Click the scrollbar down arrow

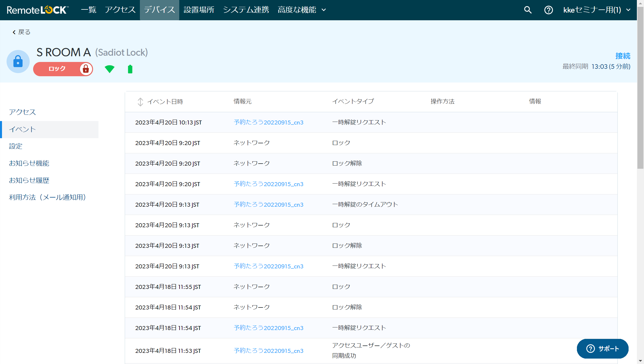pos(640,361)
